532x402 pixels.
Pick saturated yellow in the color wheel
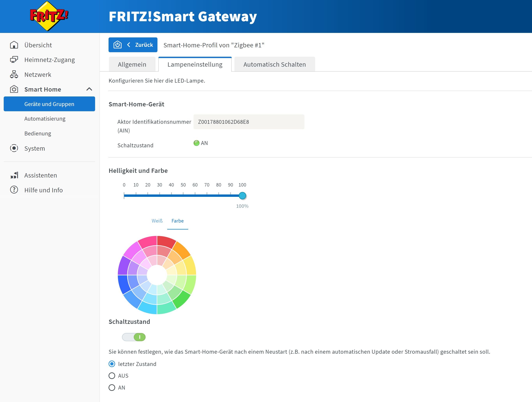[x=190, y=266]
